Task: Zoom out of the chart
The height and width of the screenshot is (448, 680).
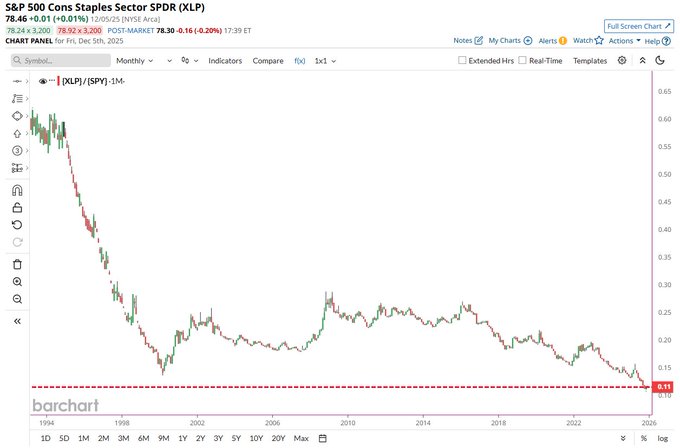Action: (17, 299)
